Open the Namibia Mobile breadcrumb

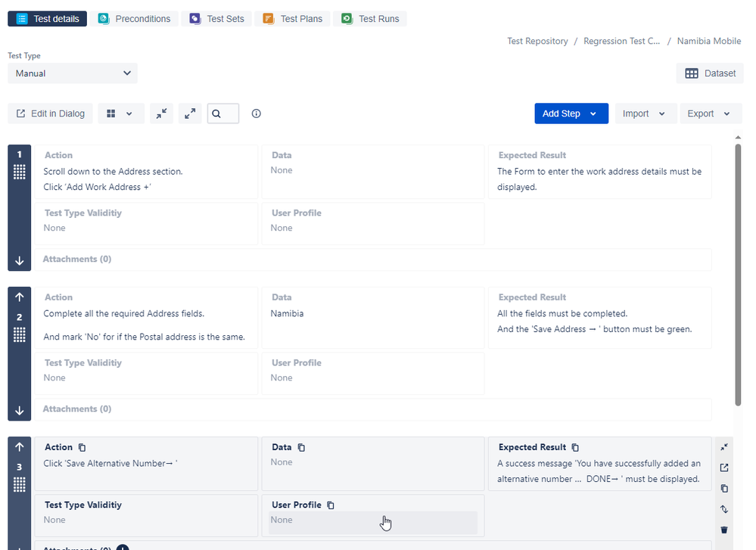(x=709, y=41)
